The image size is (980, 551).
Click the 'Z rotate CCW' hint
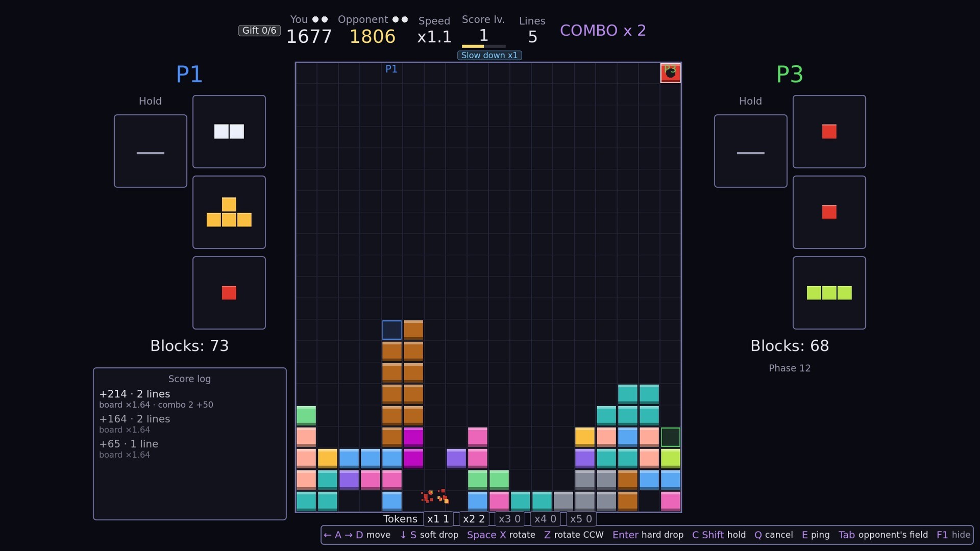point(574,535)
